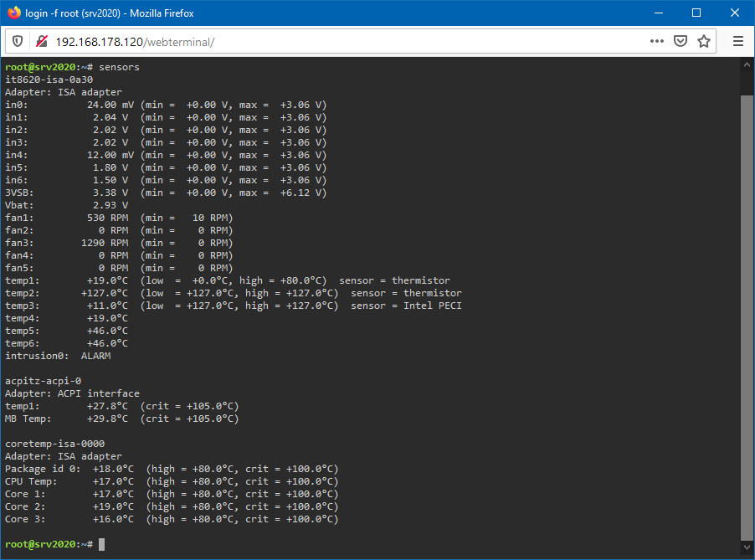Show insecure connection padlock info

pos(42,41)
